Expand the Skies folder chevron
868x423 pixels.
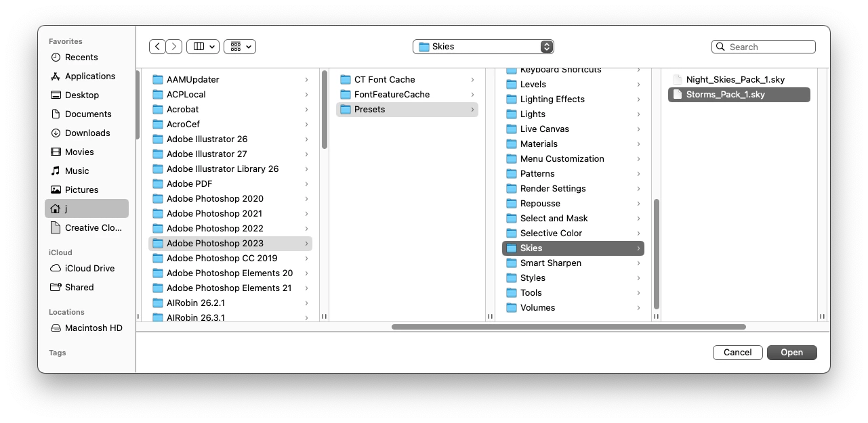pyautogui.click(x=638, y=248)
